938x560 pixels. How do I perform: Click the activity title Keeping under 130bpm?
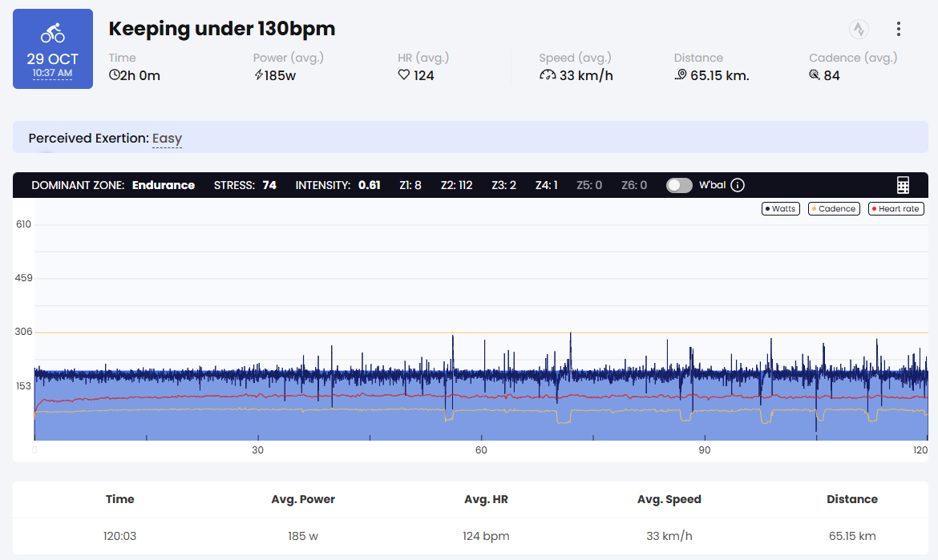pos(222,29)
